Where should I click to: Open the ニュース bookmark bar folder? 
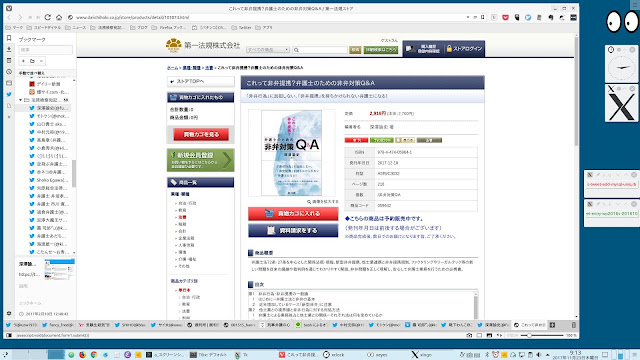pyautogui.click(x=76, y=28)
